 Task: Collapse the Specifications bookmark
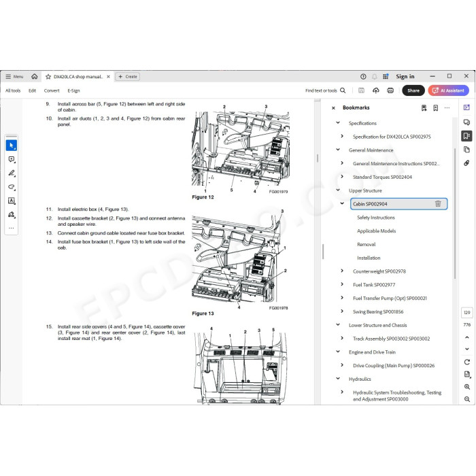(x=338, y=122)
